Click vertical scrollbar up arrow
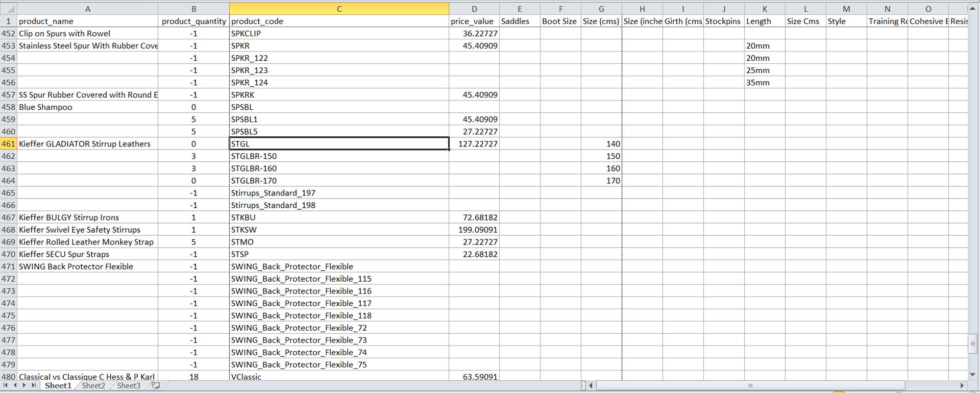The width and height of the screenshot is (980, 393). 972,9
